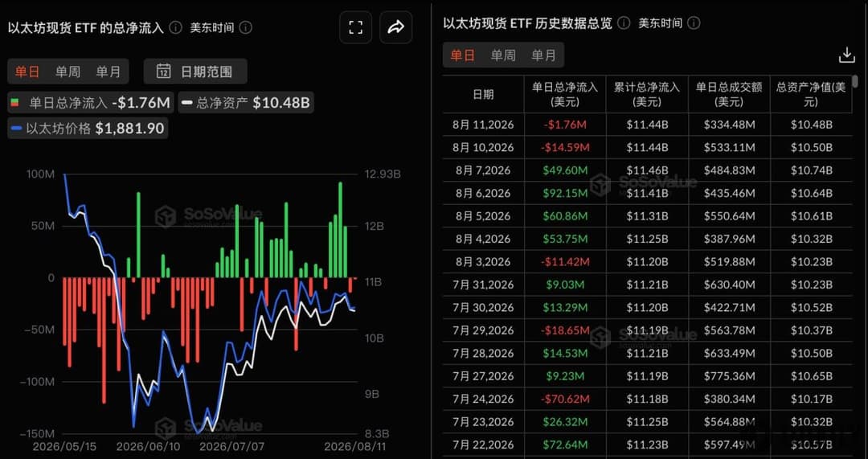Click the 12.93B right axis label
Viewport: 868px width, 459px height.
pyautogui.click(x=381, y=174)
